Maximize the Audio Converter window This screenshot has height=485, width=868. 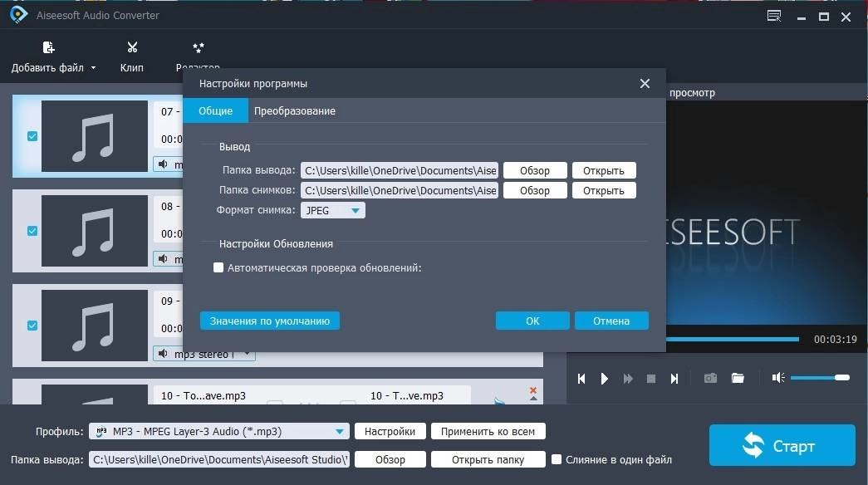(824, 17)
